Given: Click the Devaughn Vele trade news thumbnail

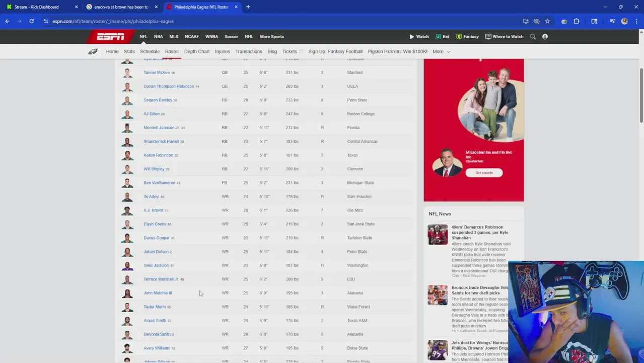Looking at the screenshot, I should (438, 295).
